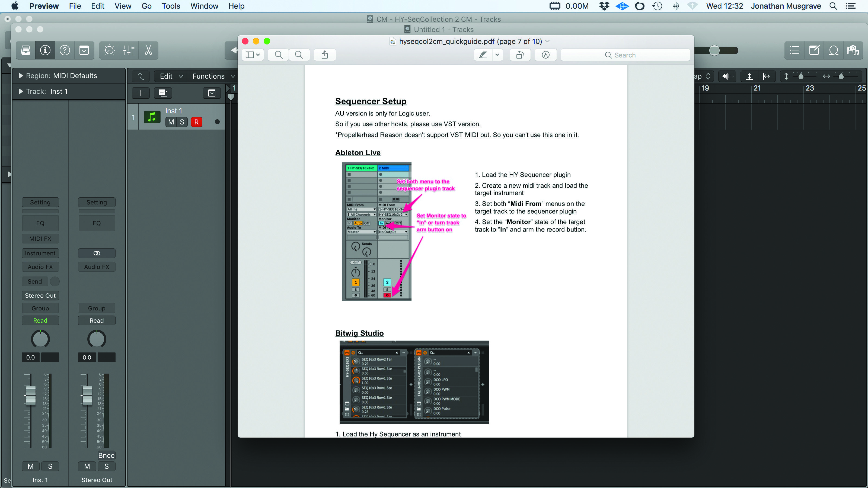Open Dropbox menu bar icon
The height and width of the screenshot is (488, 868).
coord(604,6)
